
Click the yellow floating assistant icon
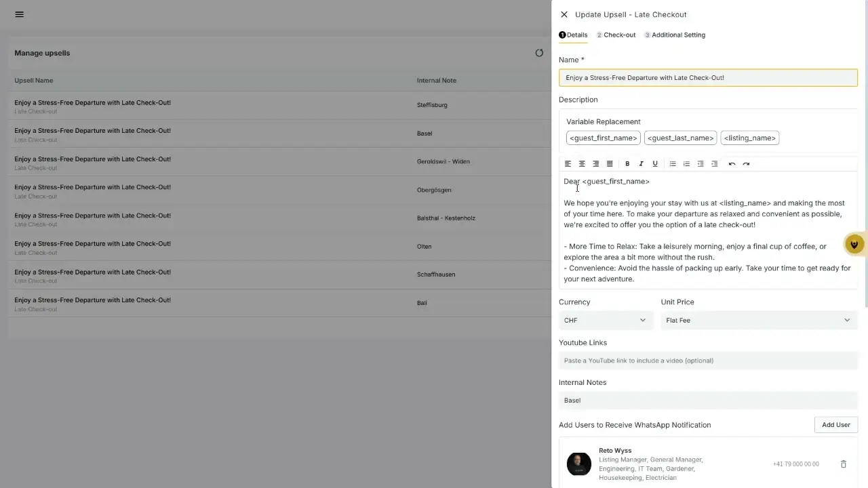click(x=854, y=245)
